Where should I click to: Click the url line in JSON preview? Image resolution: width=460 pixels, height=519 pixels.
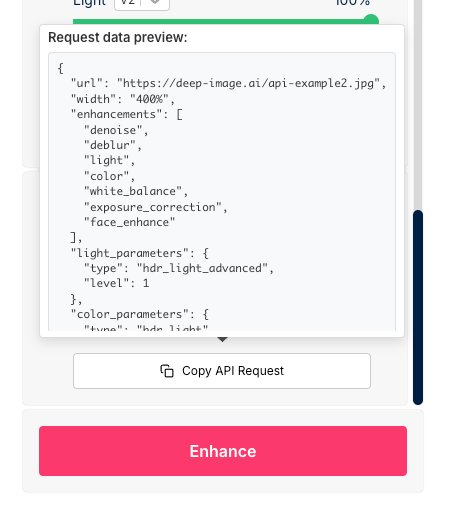[228, 83]
